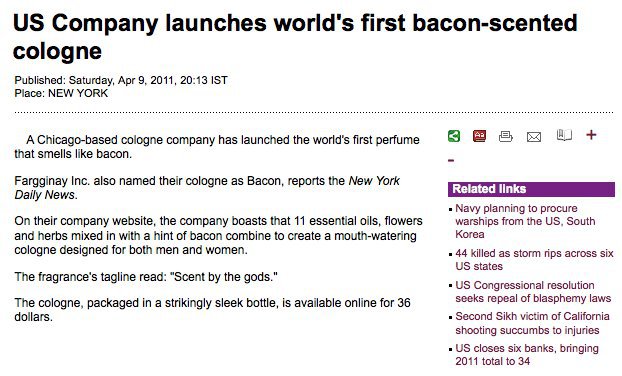Open the red Aa dictionary icon
Image resolution: width=622 pixels, height=376 pixels.
point(480,136)
